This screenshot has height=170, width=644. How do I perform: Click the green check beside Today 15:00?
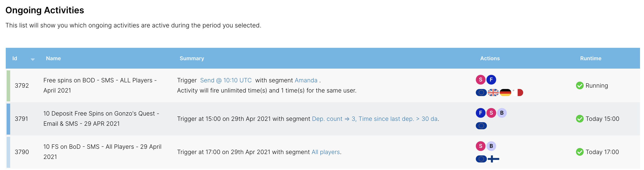pyautogui.click(x=580, y=119)
